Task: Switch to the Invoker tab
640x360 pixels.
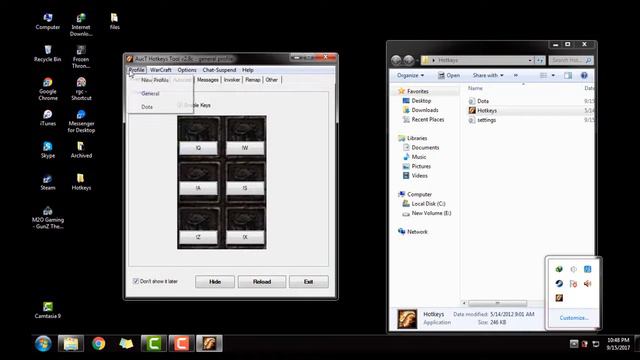Action: point(232,80)
